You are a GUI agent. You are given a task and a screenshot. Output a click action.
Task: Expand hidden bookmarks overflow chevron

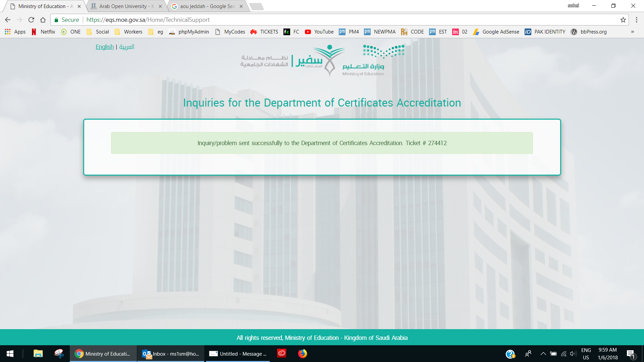click(x=632, y=32)
